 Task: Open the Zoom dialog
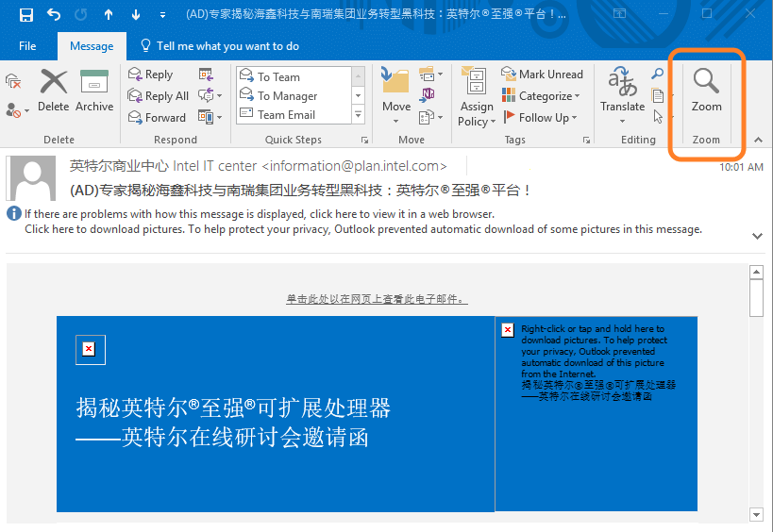(706, 91)
